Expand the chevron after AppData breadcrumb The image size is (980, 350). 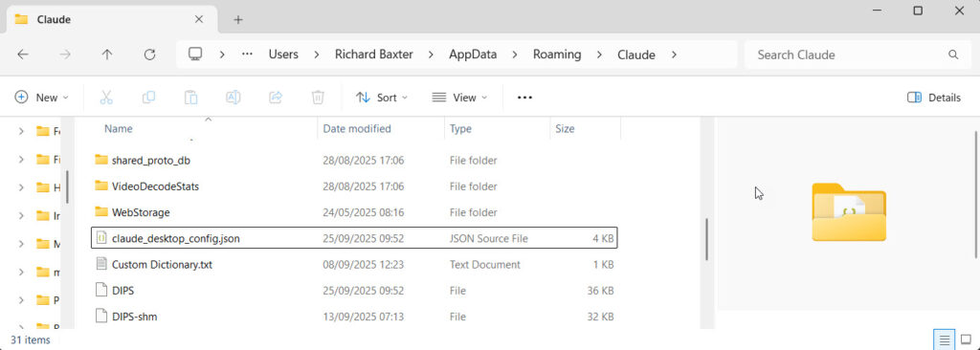[x=515, y=55]
